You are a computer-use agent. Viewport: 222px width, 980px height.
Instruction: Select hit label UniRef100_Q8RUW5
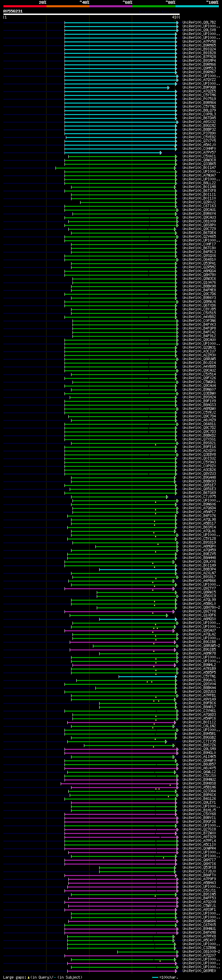coord(199,359)
